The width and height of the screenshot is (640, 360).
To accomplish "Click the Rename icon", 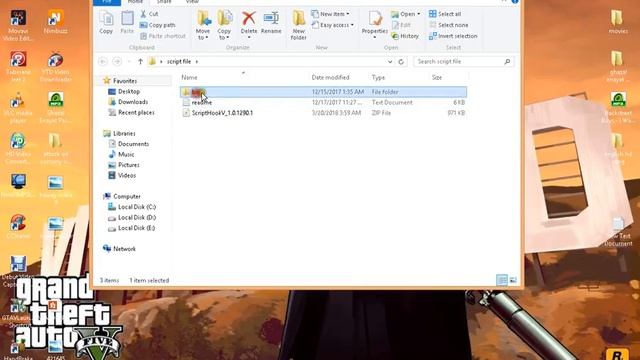I will tap(271, 23).
